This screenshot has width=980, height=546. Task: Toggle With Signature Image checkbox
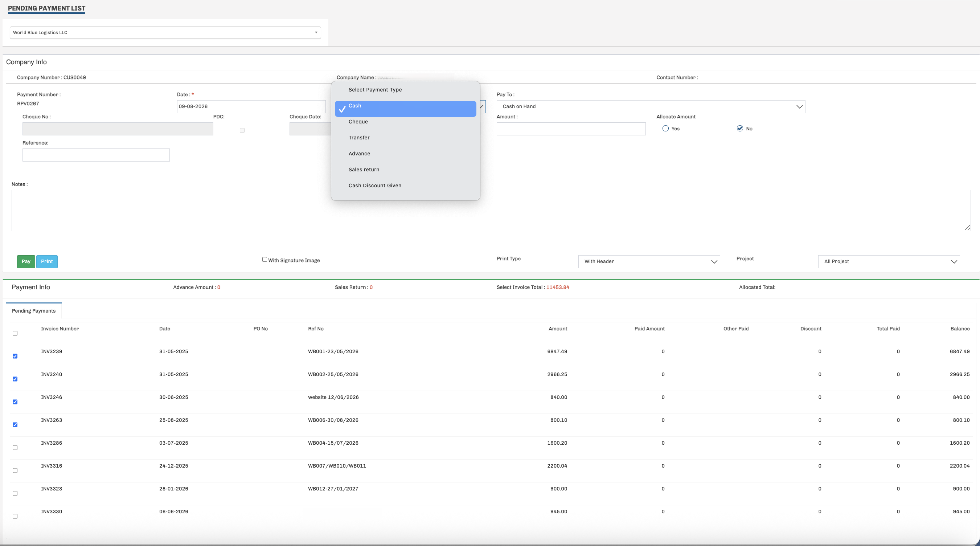(x=265, y=260)
